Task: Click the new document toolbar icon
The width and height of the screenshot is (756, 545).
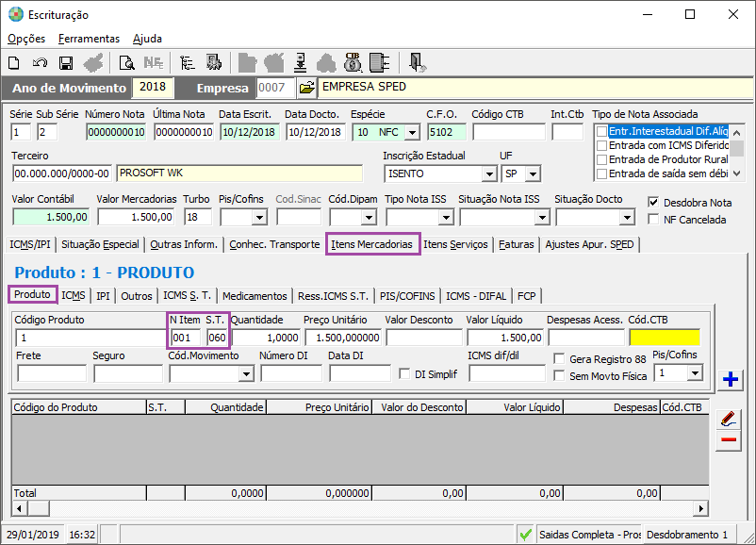Action: (14, 63)
